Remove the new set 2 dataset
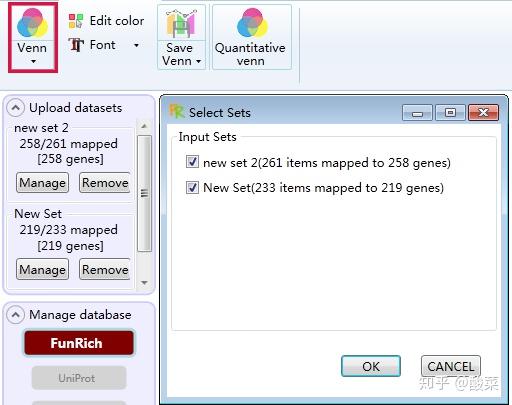 pyautogui.click(x=105, y=183)
